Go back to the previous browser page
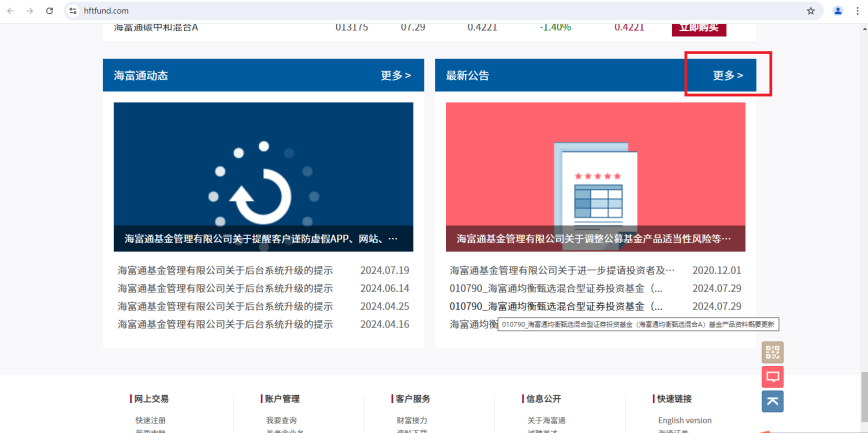 (11, 11)
